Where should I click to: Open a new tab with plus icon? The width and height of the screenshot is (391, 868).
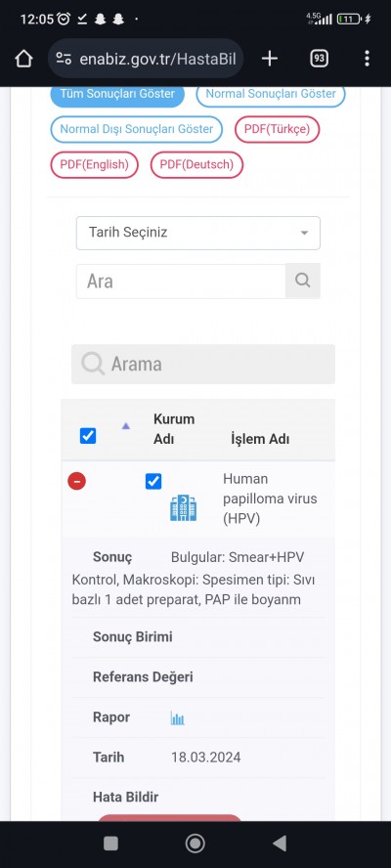269,59
